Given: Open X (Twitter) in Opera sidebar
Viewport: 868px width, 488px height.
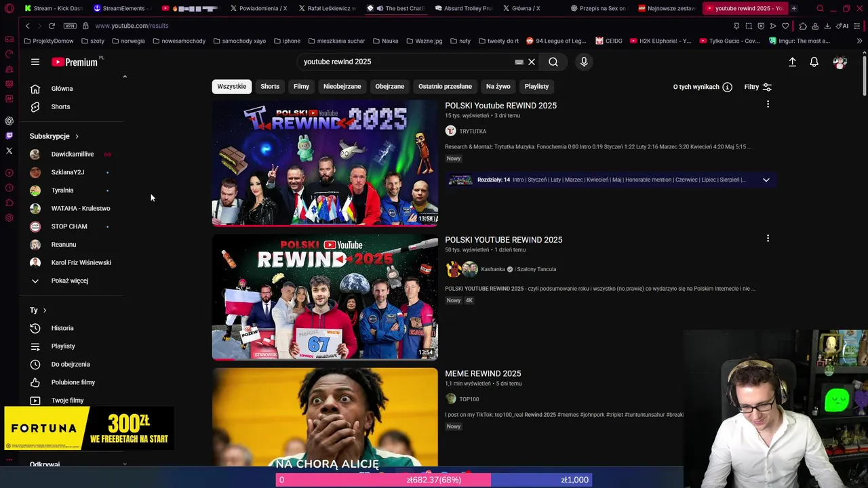Looking at the screenshot, I should tap(9, 150).
